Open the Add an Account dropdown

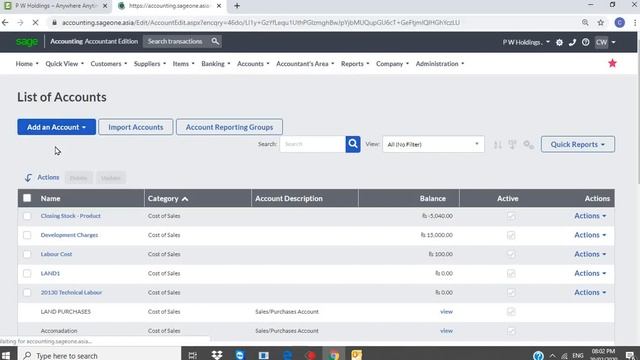coord(57,127)
